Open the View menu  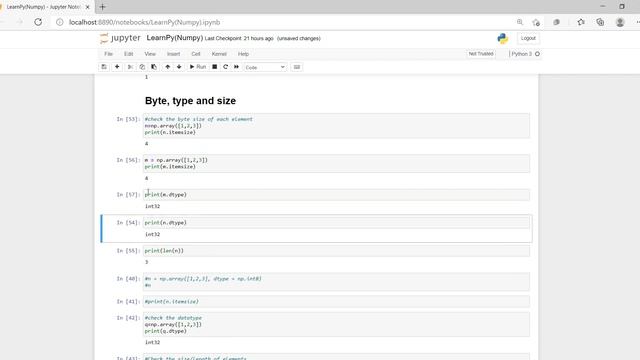coord(150,54)
